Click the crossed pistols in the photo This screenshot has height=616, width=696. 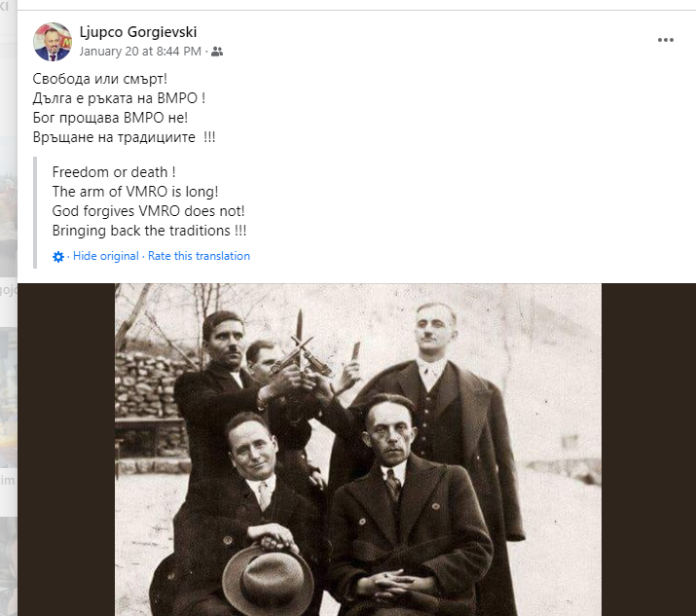point(302,355)
